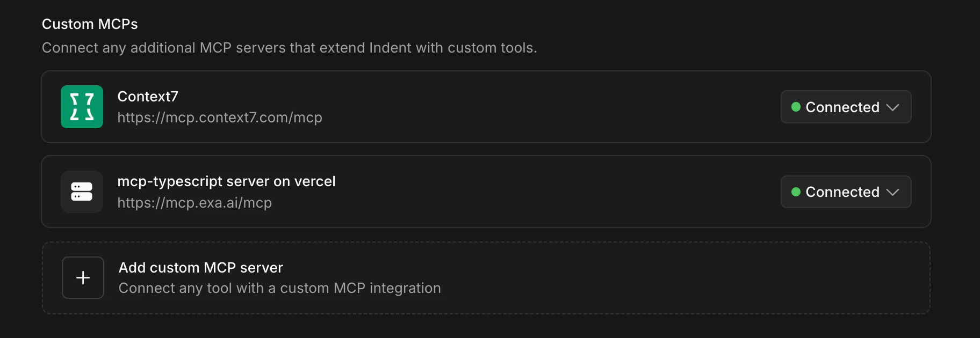This screenshot has width=980, height=338.
Task: Click the green status dot on Context7
Action: [x=796, y=107]
